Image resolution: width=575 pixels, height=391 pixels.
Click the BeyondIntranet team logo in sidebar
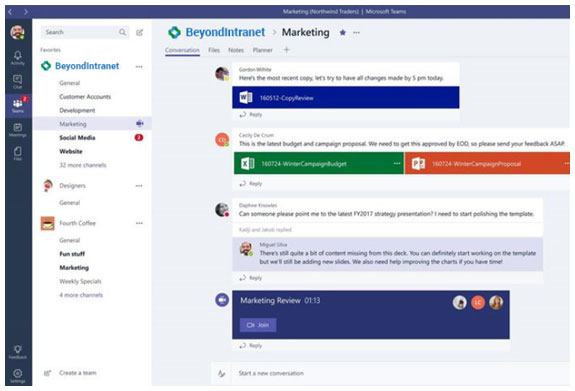pyautogui.click(x=46, y=66)
